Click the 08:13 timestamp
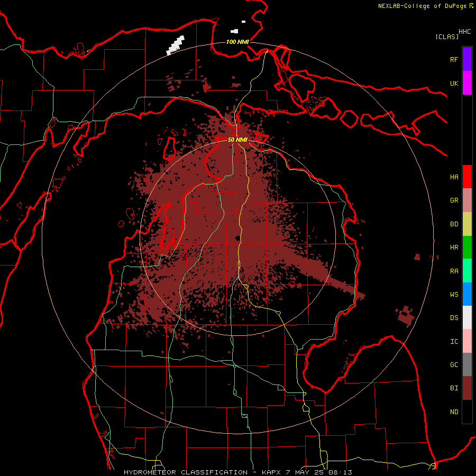Viewport: 476px width, 476px height. pos(341,472)
